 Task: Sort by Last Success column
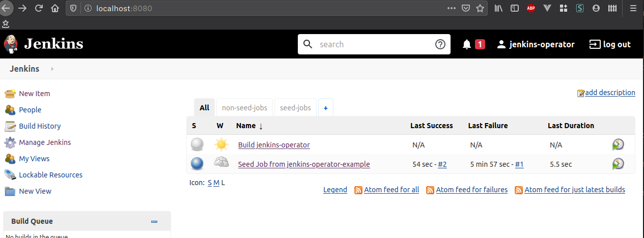coord(432,126)
